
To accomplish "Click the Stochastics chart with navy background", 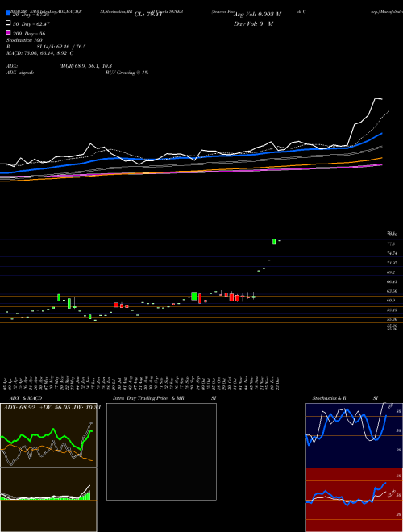I will click(x=354, y=435).
